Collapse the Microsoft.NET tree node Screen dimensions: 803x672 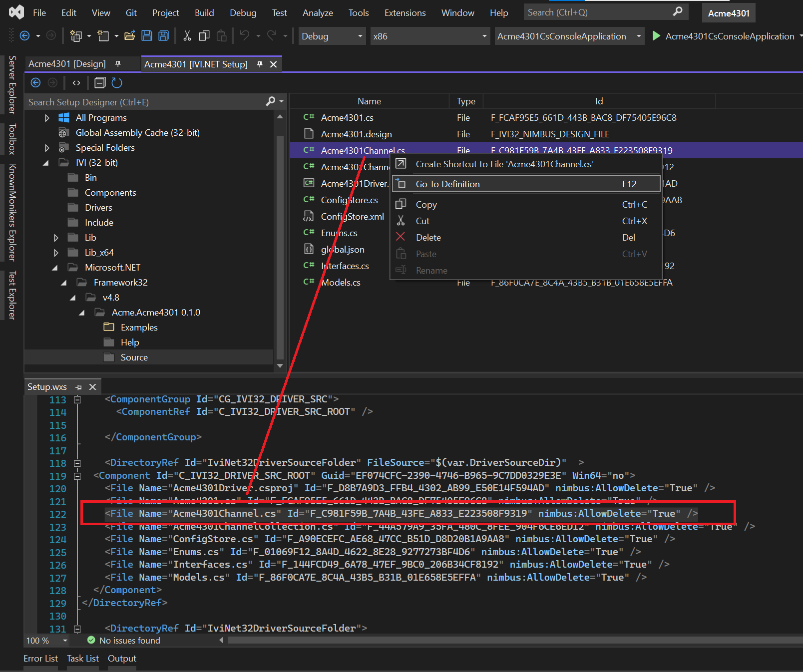55,267
